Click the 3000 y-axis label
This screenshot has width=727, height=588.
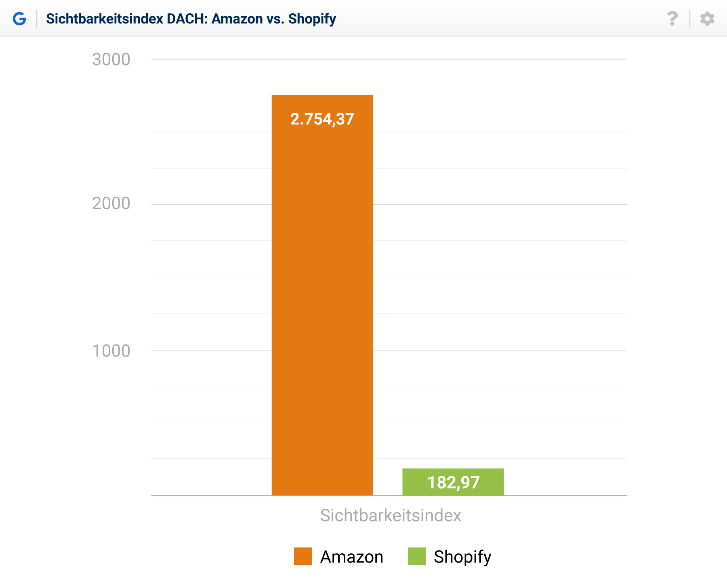[x=111, y=60]
